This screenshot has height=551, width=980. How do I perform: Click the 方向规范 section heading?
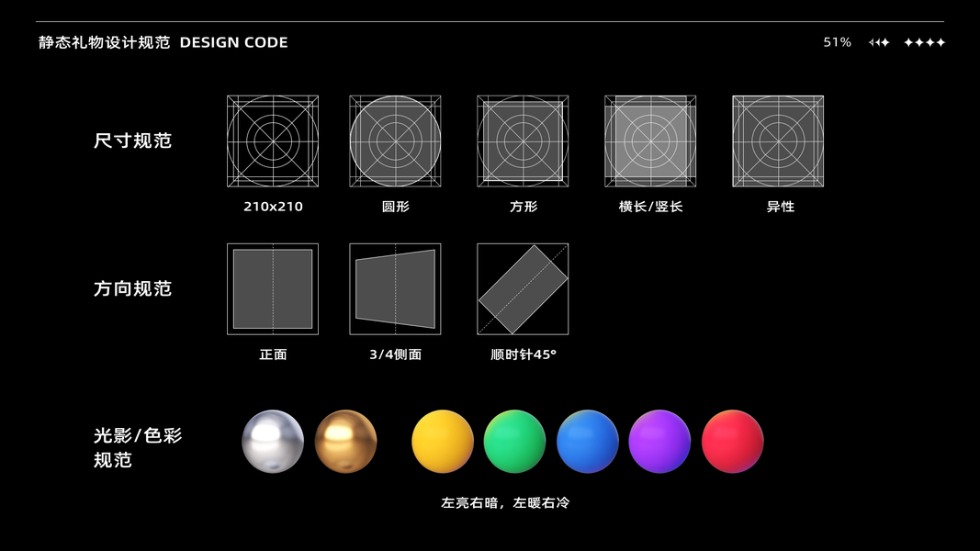(x=132, y=288)
